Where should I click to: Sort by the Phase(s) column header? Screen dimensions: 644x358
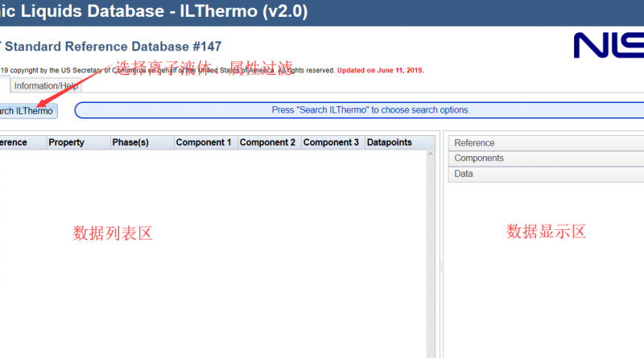[x=142, y=142]
